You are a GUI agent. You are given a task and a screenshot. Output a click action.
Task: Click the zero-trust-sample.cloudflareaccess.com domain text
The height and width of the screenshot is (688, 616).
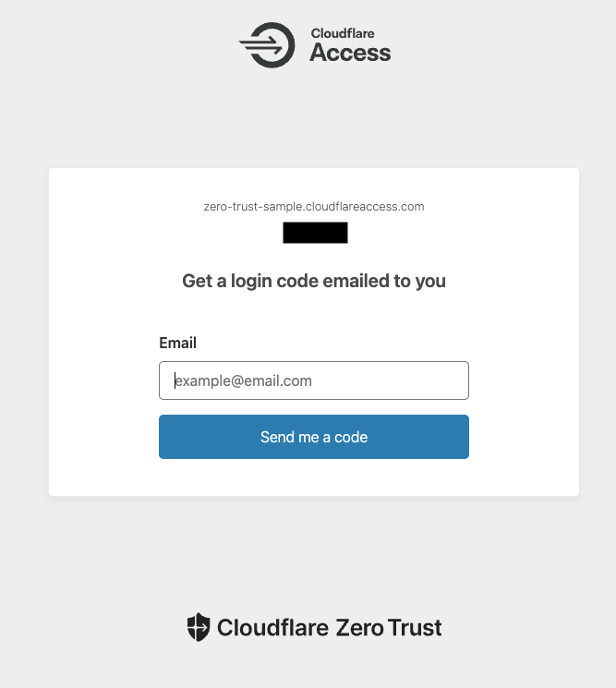coord(314,207)
